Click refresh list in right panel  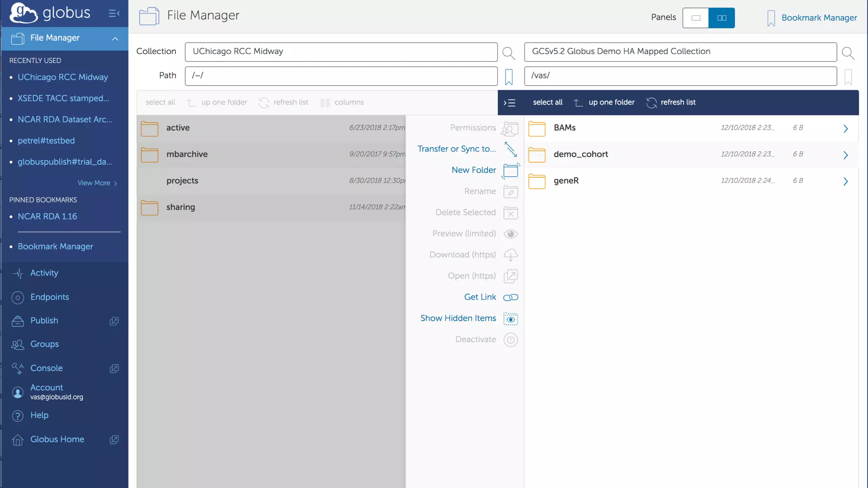[671, 103]
